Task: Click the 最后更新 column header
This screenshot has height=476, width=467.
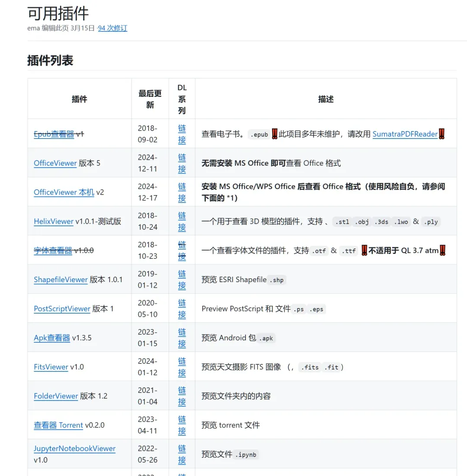Action: [x=150, y=99]
